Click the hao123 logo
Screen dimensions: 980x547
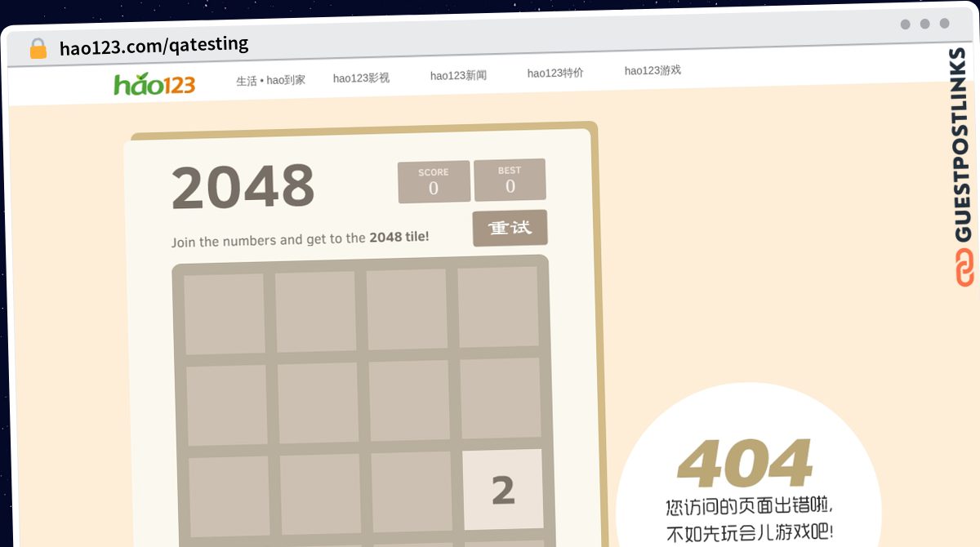(x=154, y=84)
